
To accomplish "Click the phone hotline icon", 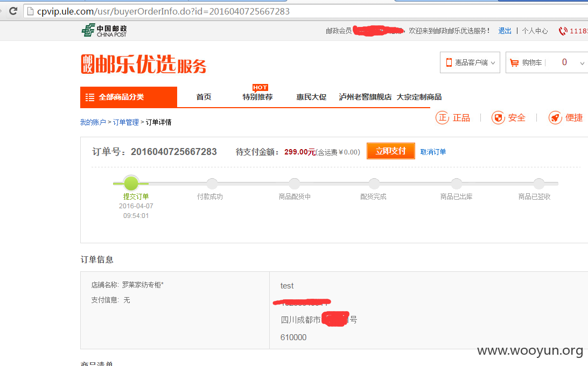I will pyautogui.click(x=563, y=31).
